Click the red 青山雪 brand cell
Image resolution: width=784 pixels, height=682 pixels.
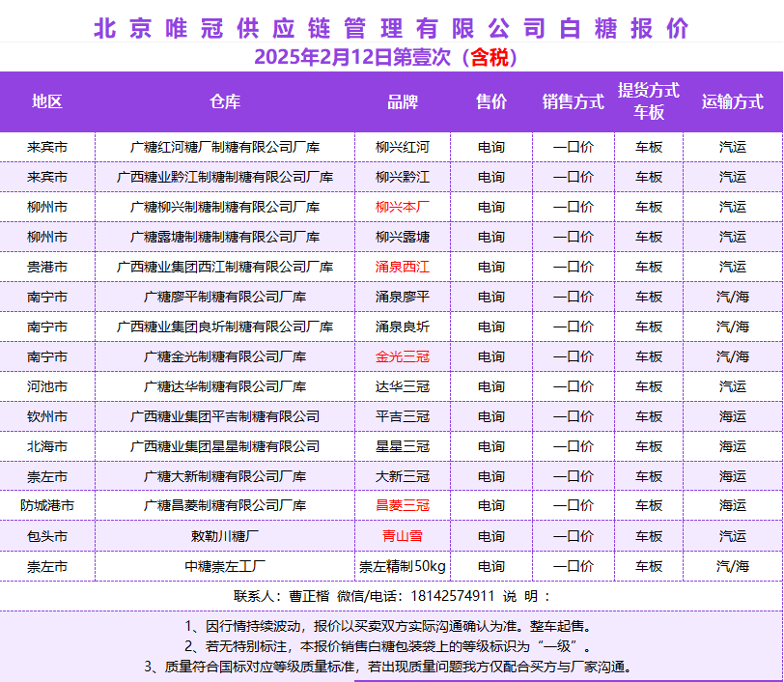coord(403,535)
